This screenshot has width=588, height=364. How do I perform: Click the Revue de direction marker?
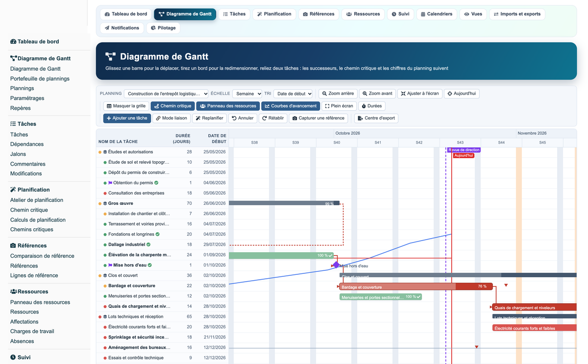pos(464,150)
